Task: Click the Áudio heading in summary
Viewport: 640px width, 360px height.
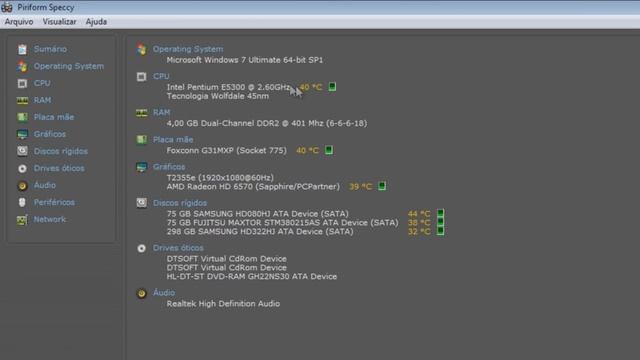Action: pyautogui.click(x=164, y=293)
